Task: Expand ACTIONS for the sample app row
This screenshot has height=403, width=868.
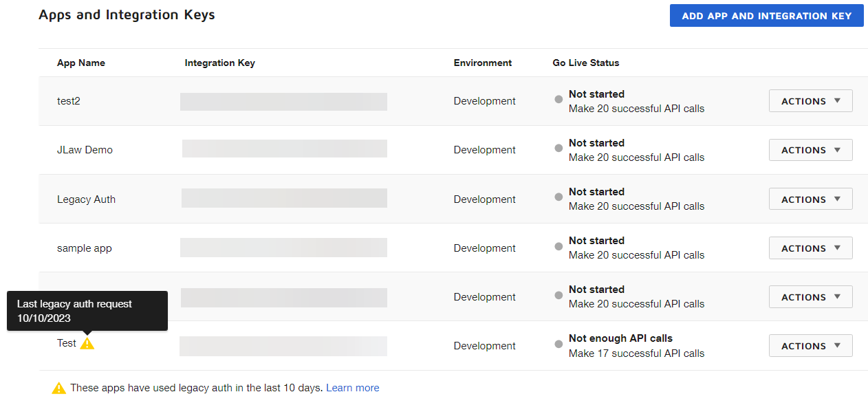Action: coord(810,248)
